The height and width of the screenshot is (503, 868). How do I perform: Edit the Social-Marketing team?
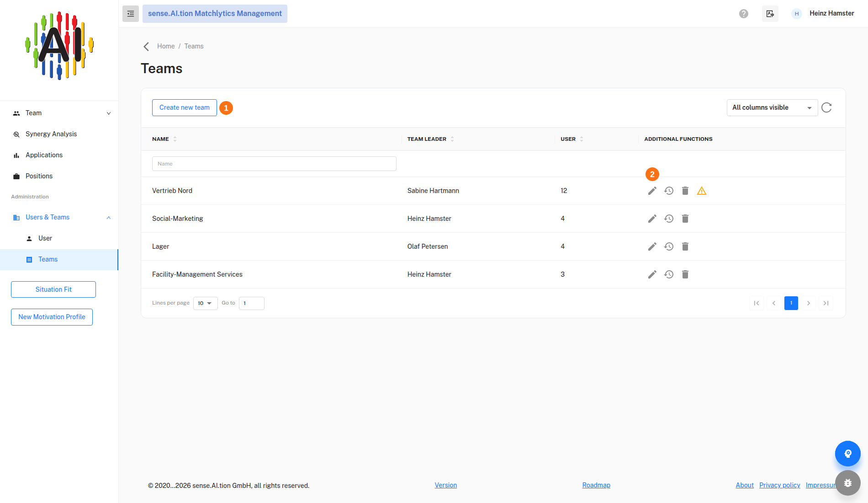pyautogui.click(x=652, y=219)
